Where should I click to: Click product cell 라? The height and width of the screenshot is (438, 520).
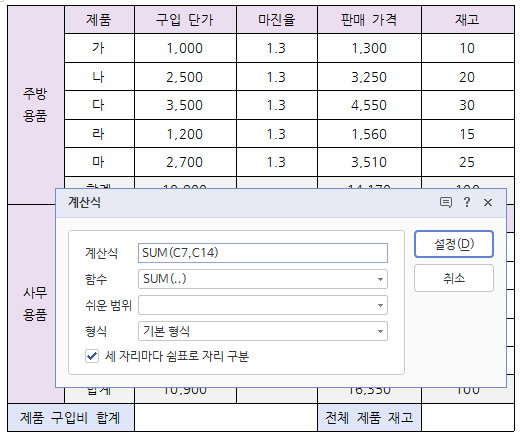(x=99, y=134)
